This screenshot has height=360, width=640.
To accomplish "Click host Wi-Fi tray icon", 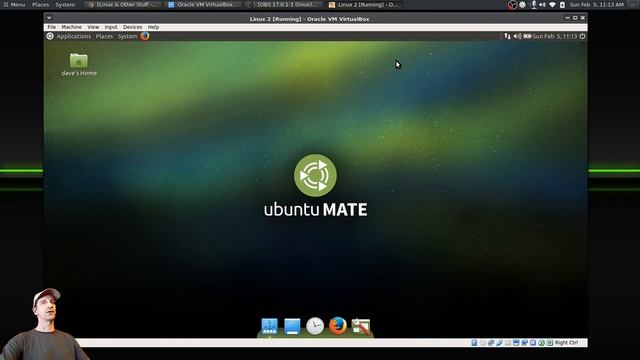I will coord(552,4).
